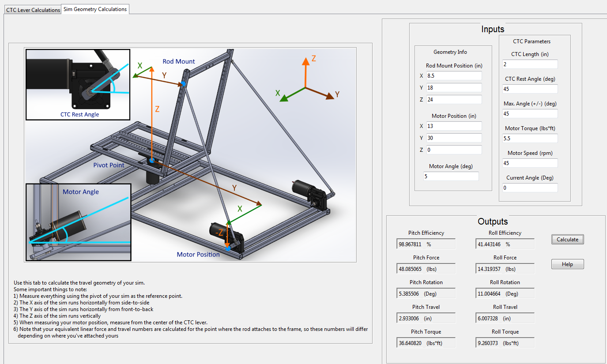Focus the Motor Angle (deg) field
The width and height of the screenshot is (607, 364).
pyautogui.click(x=451, y=176)
